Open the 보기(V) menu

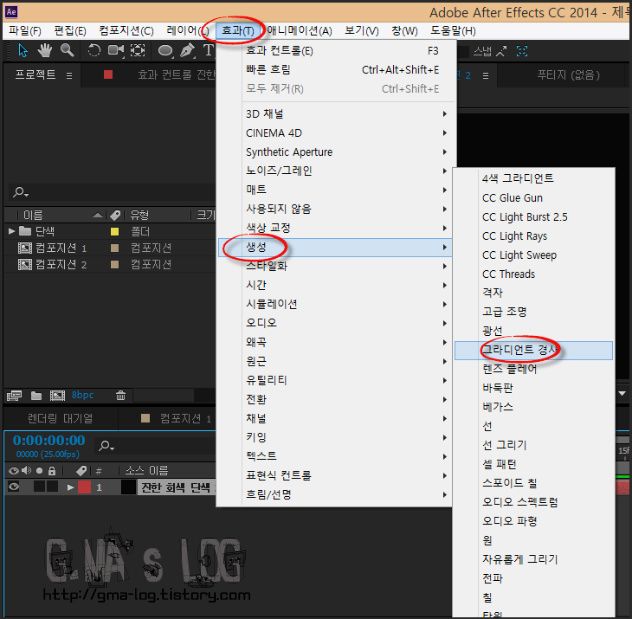coord(362,31)
